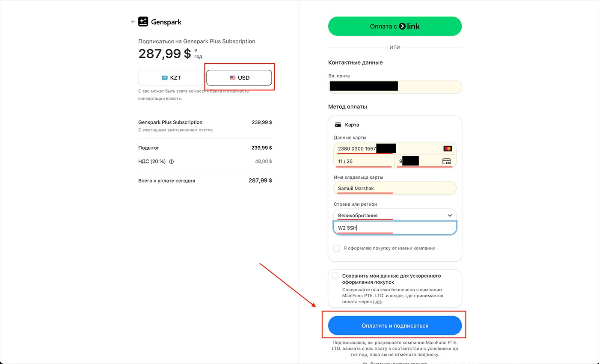Switch currency to KZT

click(171, 78)
